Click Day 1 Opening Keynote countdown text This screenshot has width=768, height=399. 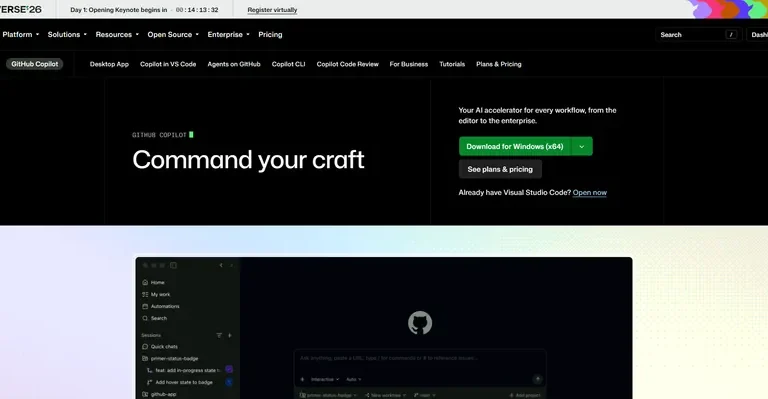point(144,10)
